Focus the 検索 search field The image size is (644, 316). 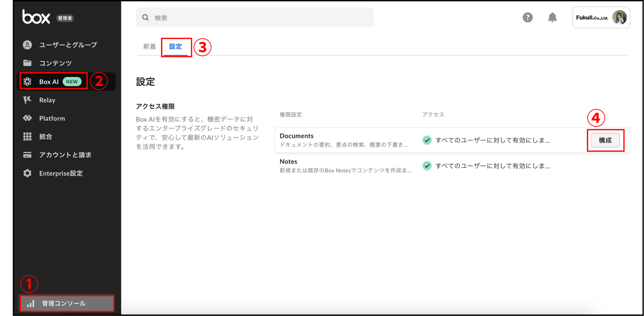(x=254, y=18)
